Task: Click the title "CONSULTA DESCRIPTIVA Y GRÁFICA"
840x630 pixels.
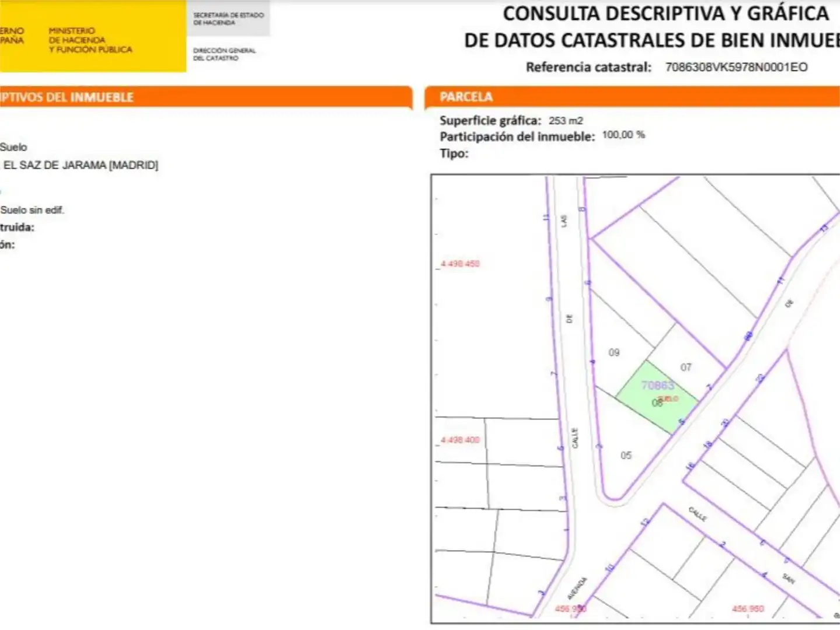Action: tap(666, 13)
